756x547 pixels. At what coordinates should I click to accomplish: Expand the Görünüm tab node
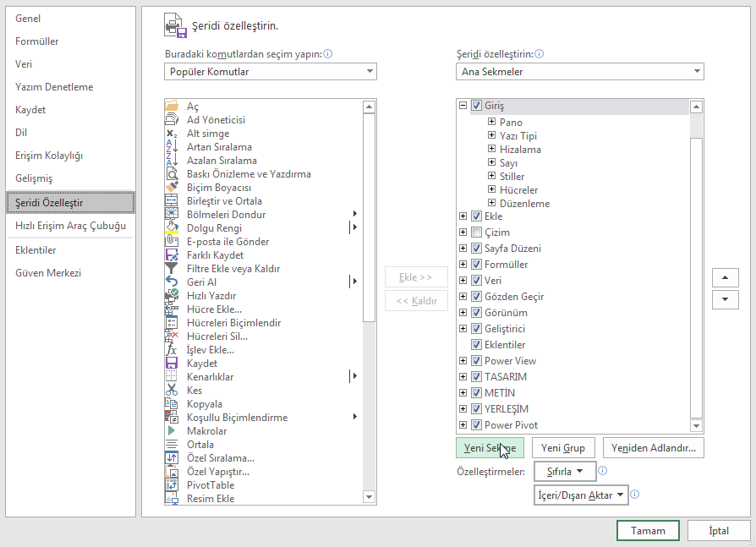click(463, 312)
